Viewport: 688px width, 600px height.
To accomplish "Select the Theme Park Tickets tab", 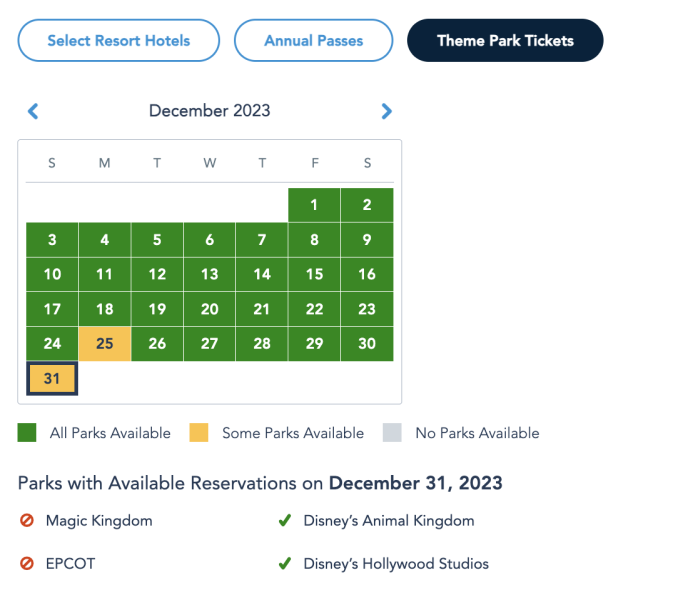I will point(505,41).
